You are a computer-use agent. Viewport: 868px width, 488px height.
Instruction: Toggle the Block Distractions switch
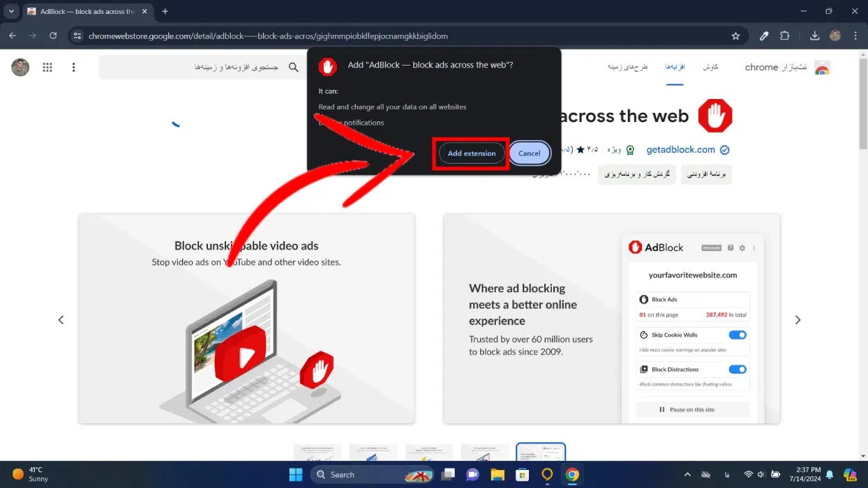pyautogui.click(x=737, y=369)
